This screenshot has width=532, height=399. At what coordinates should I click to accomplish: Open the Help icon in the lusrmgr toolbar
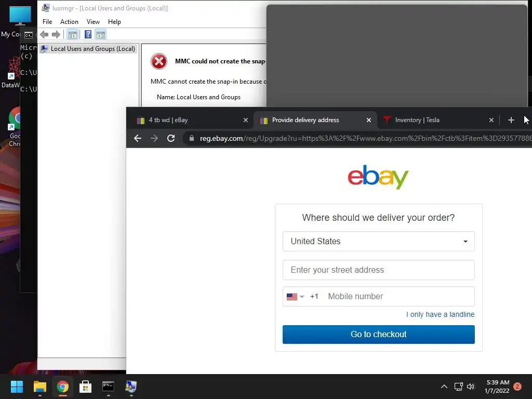click(x=88, y=34)
